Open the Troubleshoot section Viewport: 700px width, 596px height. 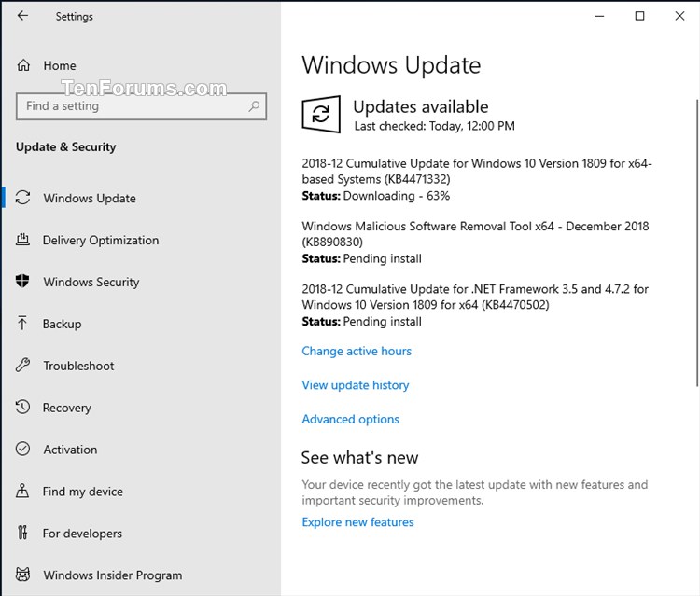[78, 366]
